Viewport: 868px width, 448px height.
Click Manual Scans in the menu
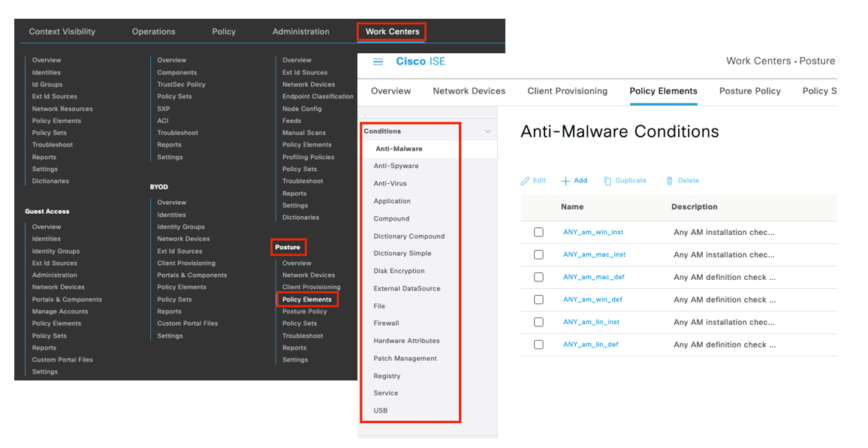pyautogui.click(x=304, y=134)
